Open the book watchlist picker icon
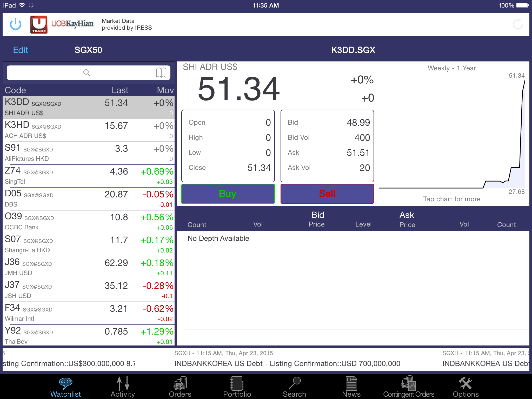This screenshot has width=532, height=399. click(x=161, y=73)
